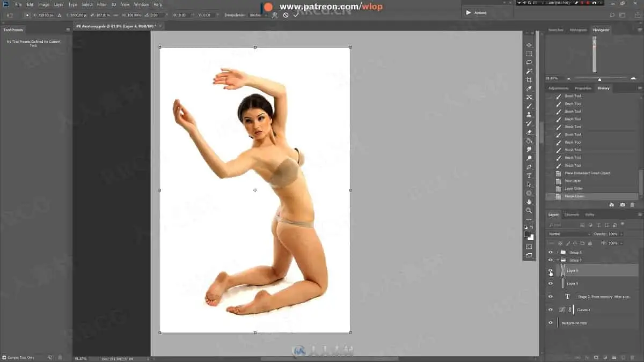Open the Opacity dropdown arrow
Image resolution: width=644 pixels, height=362 pixels.
[x=621, y=234]
